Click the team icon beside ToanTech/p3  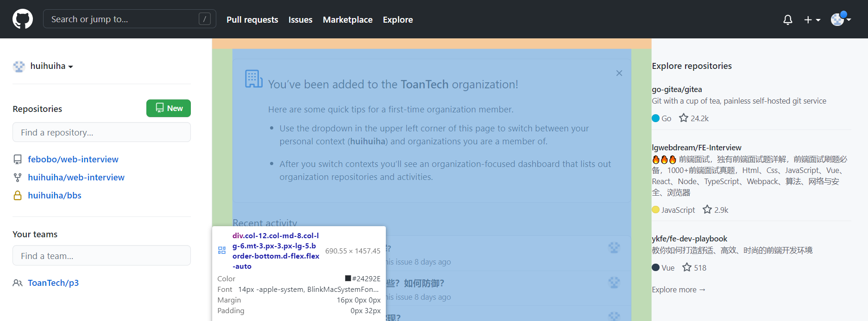(x=18, y=283)
